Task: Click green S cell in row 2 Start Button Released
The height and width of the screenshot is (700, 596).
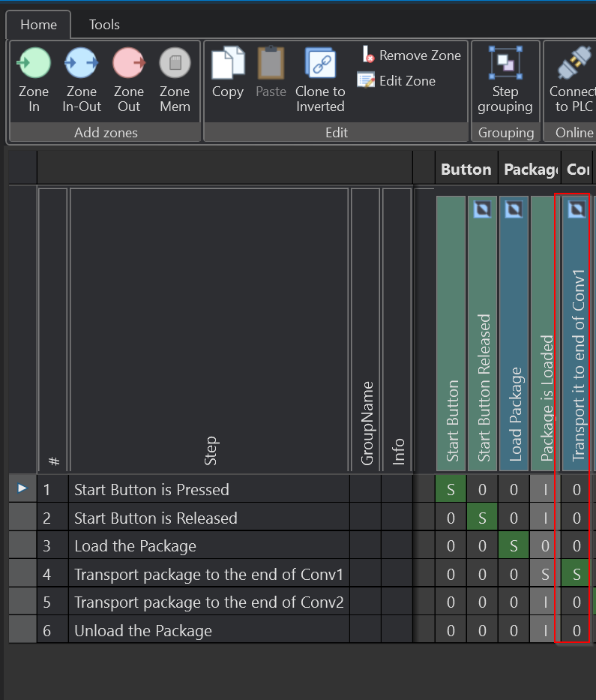Action: point(482,518)
